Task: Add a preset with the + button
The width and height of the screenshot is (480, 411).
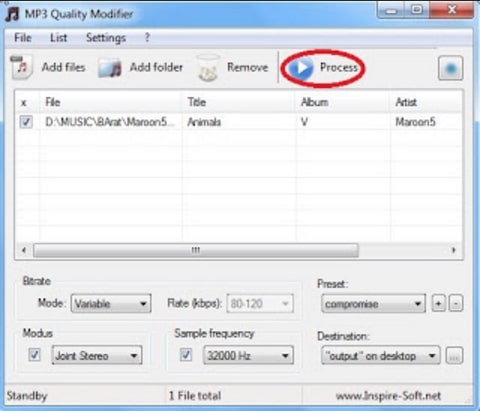Action: click(439, 303)
